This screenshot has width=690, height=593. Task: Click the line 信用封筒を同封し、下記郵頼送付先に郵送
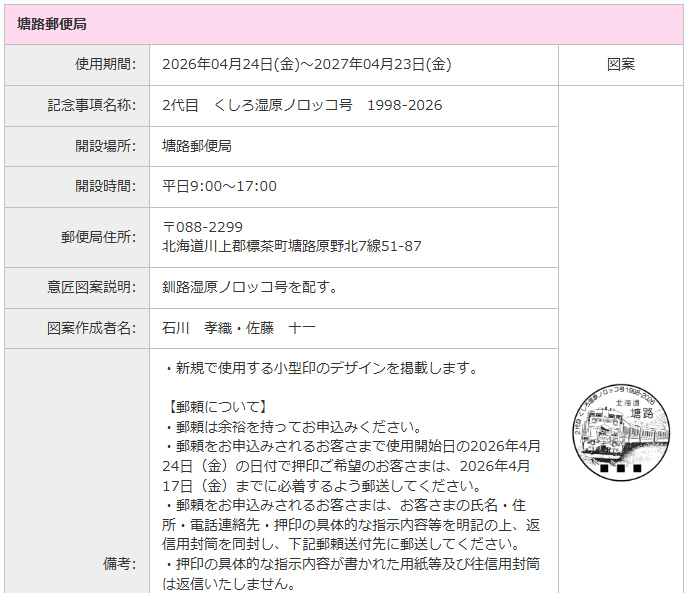343,544
